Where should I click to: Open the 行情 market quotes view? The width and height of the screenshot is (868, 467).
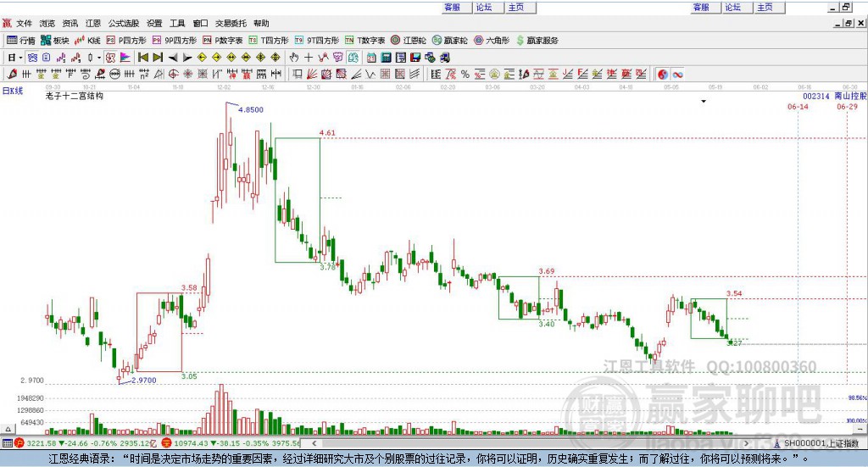point(20,41)
